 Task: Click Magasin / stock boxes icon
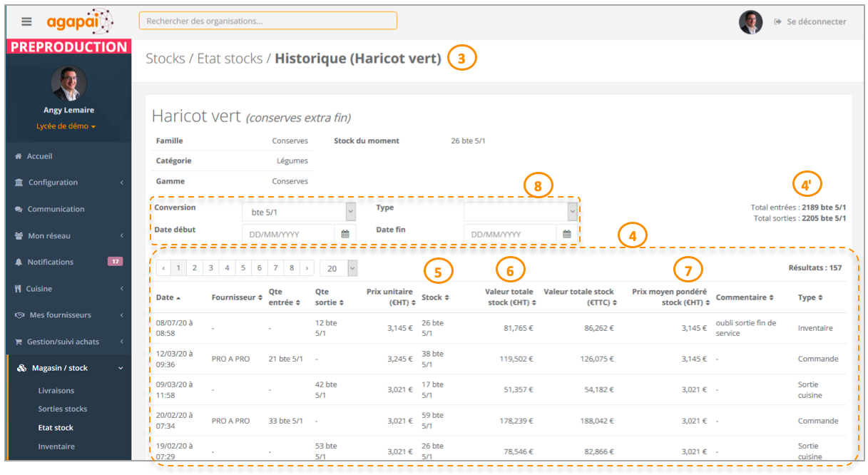pos(21,368)
